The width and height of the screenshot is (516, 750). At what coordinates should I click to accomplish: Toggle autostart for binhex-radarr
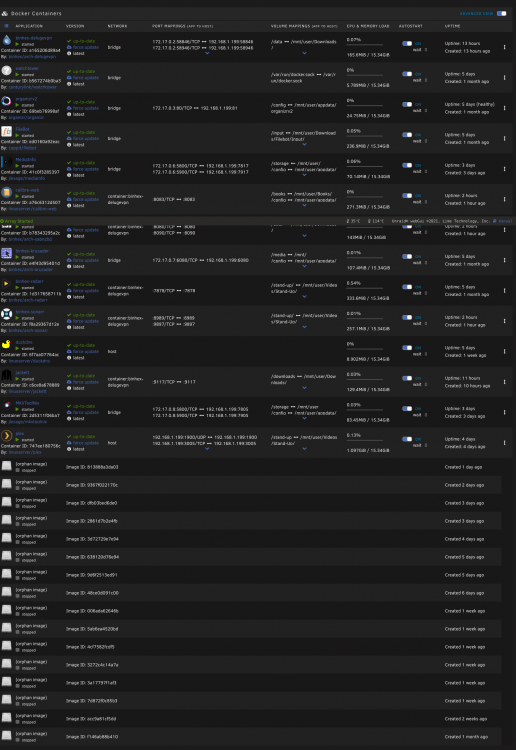click(407, 287)
